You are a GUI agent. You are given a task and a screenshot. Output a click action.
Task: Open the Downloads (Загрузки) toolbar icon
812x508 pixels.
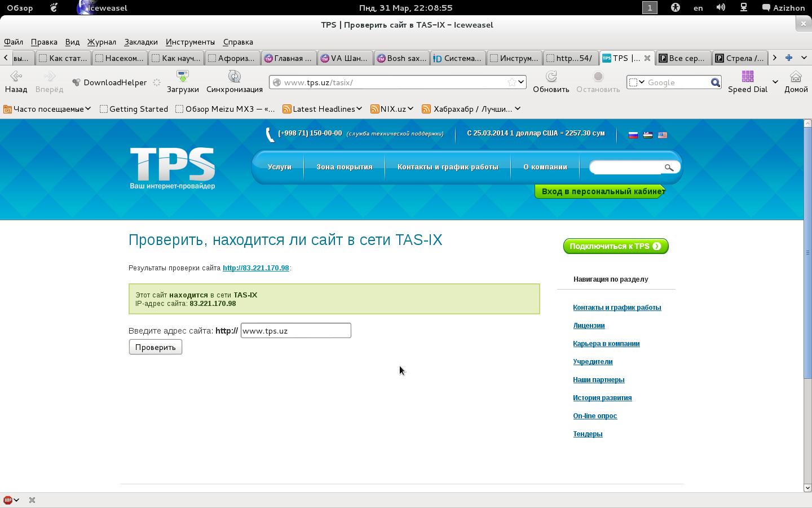[182, 76]
